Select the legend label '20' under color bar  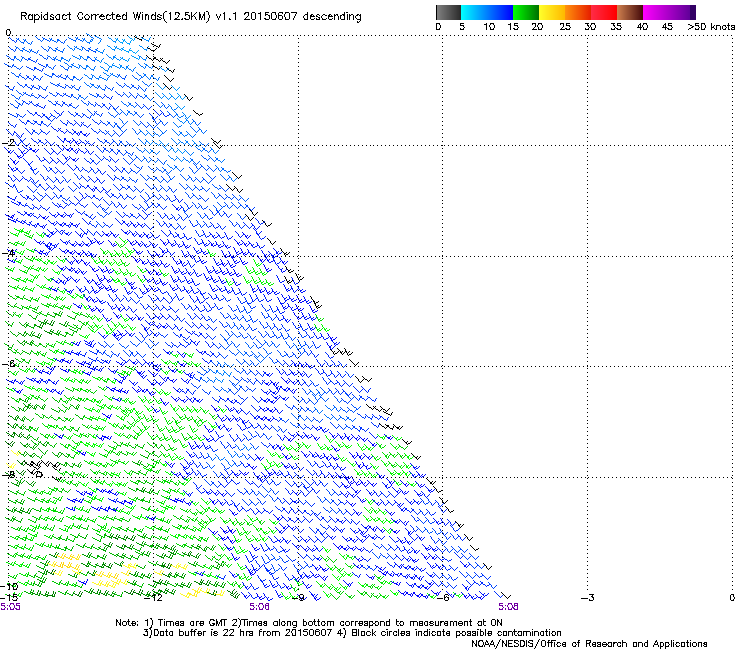537,27
